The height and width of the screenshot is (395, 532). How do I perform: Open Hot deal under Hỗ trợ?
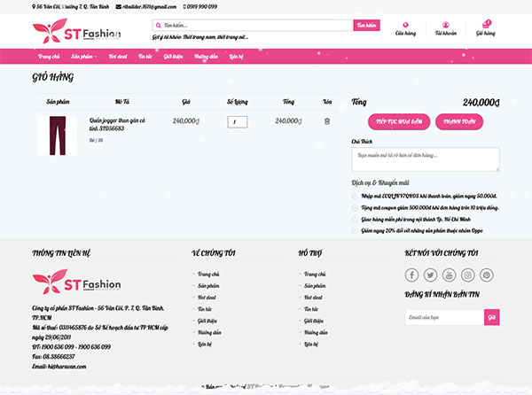point(313,298)
